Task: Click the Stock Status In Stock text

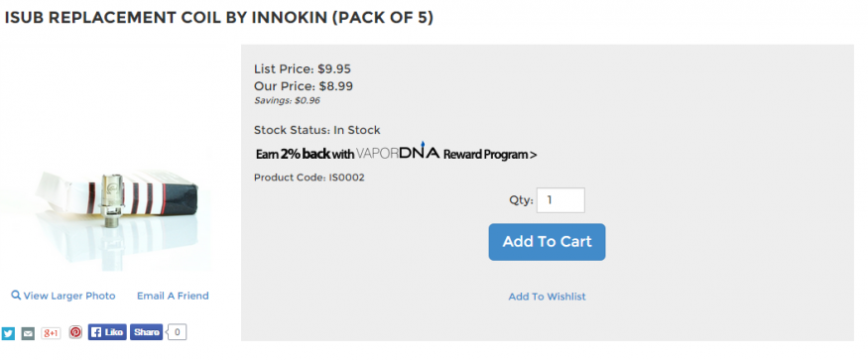Action: point(317,130)
